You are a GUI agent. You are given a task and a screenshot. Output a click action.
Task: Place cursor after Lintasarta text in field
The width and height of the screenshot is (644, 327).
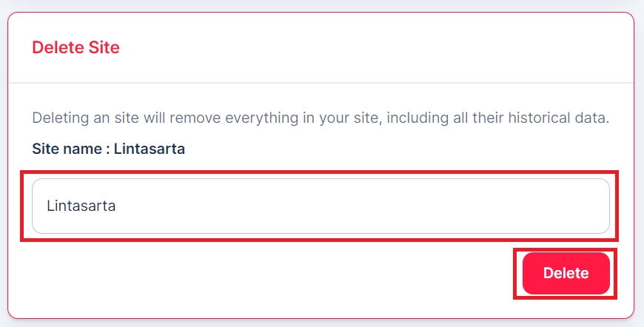116,206
